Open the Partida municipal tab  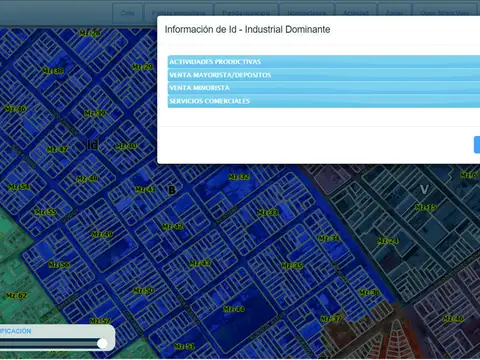click(246, 13)
